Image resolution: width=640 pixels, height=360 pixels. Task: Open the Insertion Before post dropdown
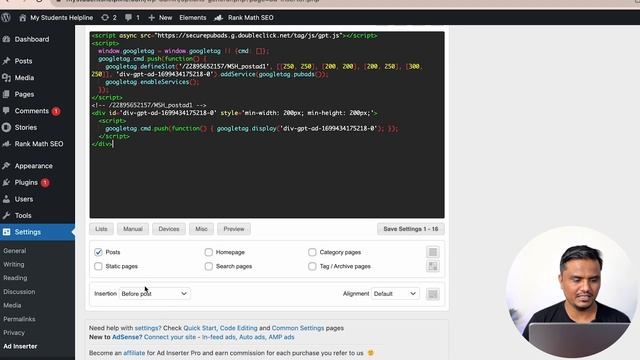[x=154, y=293]
